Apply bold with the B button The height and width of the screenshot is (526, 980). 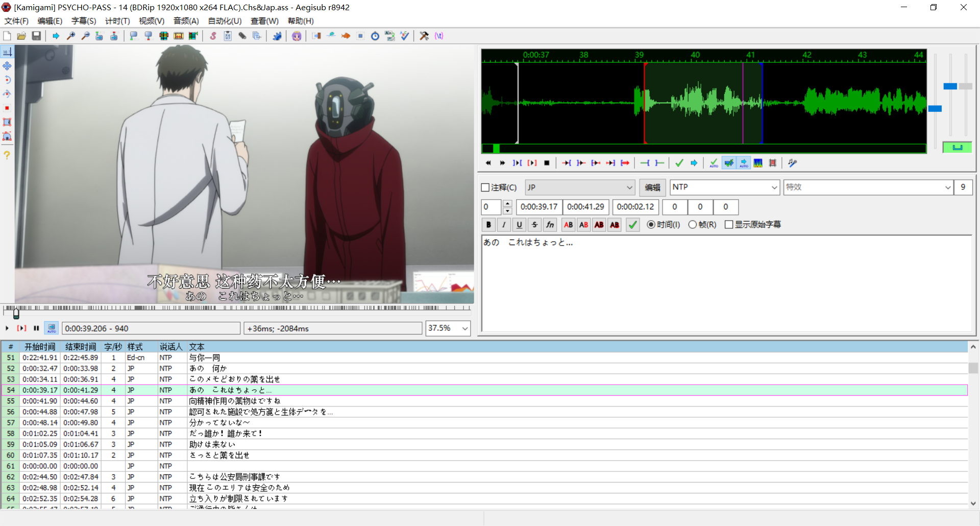point(488,225)
